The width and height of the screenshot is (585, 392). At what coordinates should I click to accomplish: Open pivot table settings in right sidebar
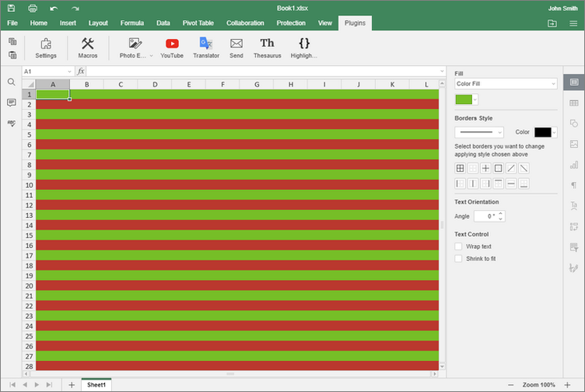tap(574, 227)
